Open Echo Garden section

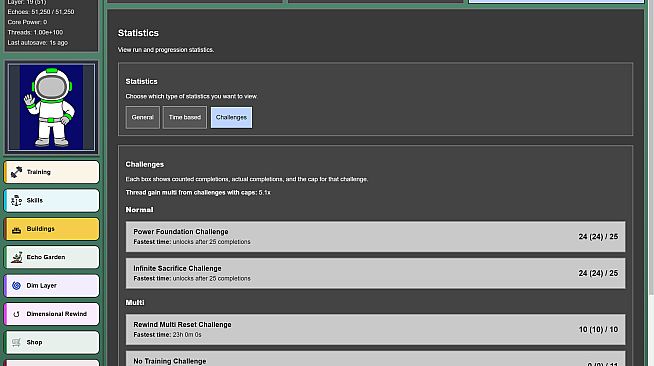pos(52,257)
